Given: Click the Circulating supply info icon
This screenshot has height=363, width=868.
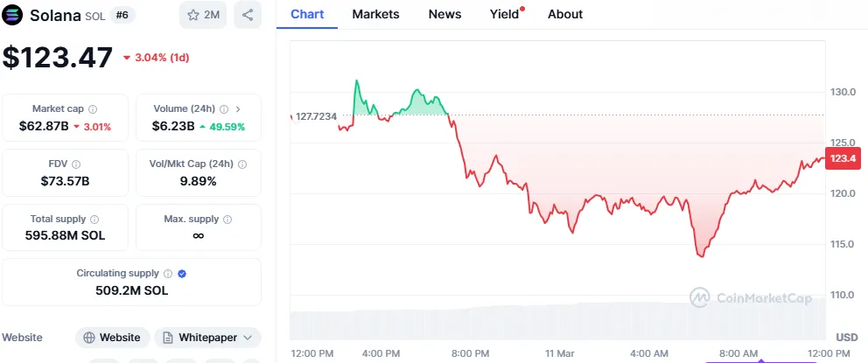Looking at the screenshot, I should [x=168, y=274].
